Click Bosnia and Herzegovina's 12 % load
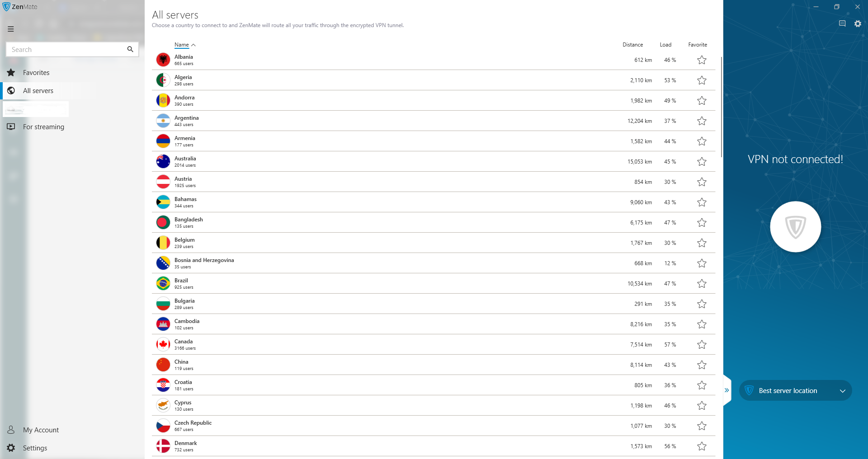Screen dimensions: 868x459 click(x=670, y=263)
